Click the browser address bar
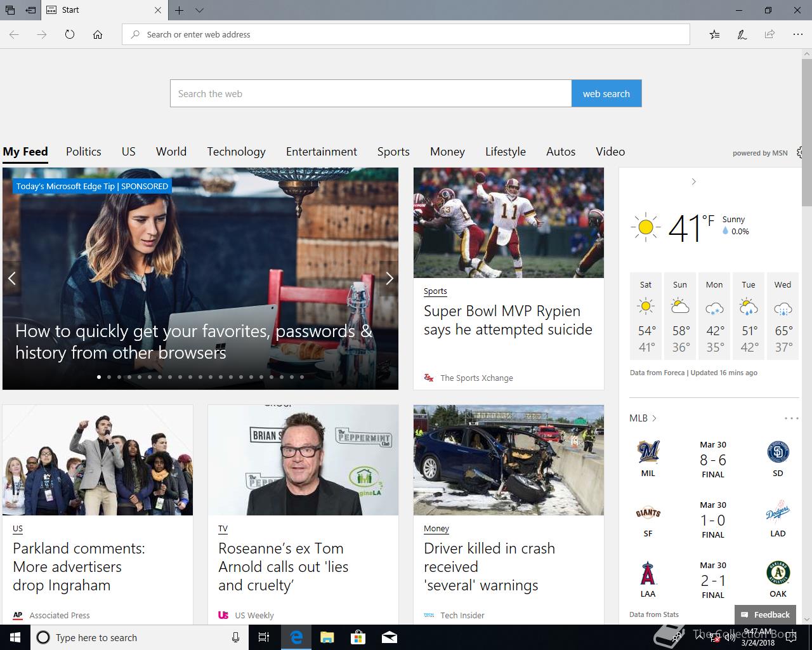Image resolution: width=812 pixels, height=650 pixels. pyautogui.click(x=406, y=34)
